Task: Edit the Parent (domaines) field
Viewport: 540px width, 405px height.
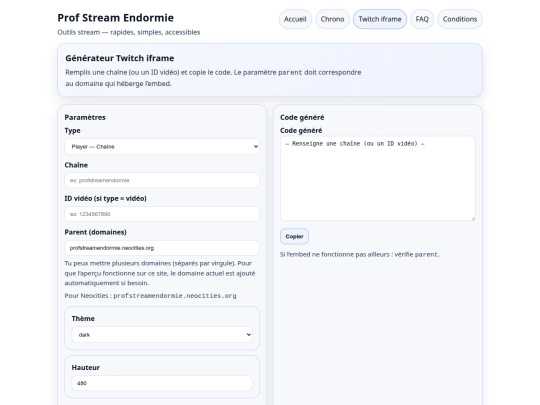Action: (x=162, y=248)
